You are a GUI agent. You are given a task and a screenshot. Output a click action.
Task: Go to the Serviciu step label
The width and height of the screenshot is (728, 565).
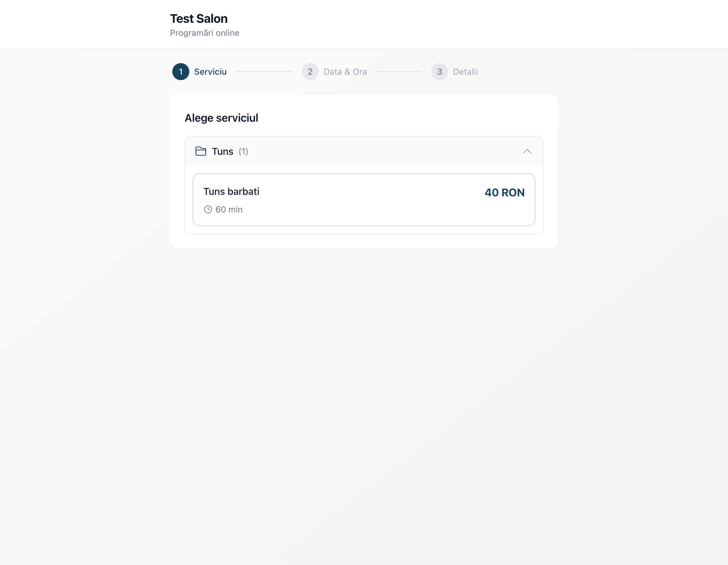[x=210, y=72]
